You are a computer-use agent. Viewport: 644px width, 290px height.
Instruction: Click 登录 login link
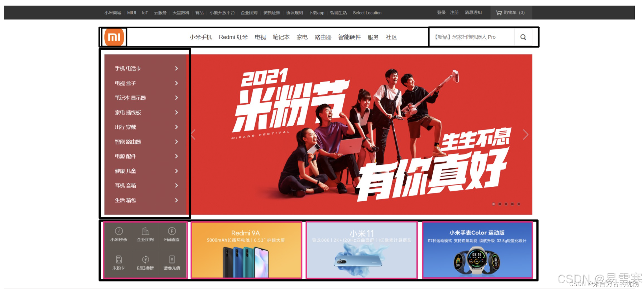[x=441, y=12]
